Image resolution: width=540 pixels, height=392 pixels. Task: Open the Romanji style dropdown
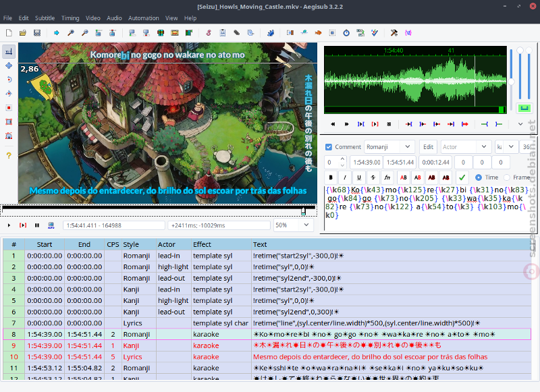point(408,147)
